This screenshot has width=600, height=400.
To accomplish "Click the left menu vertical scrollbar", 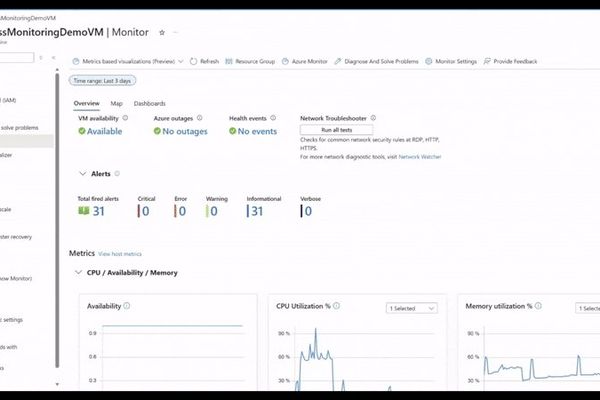I will click(x=57, y=220).
